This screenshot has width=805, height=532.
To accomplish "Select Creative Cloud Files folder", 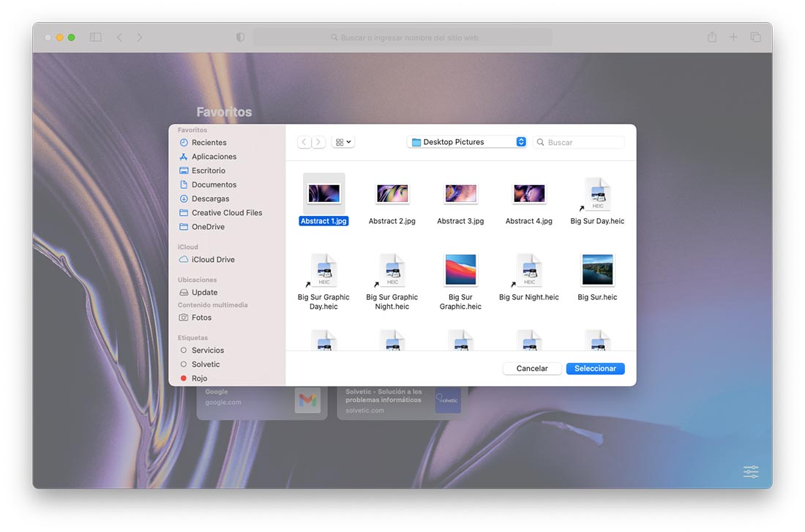I will pyautogui.click(x=221, y=213).
